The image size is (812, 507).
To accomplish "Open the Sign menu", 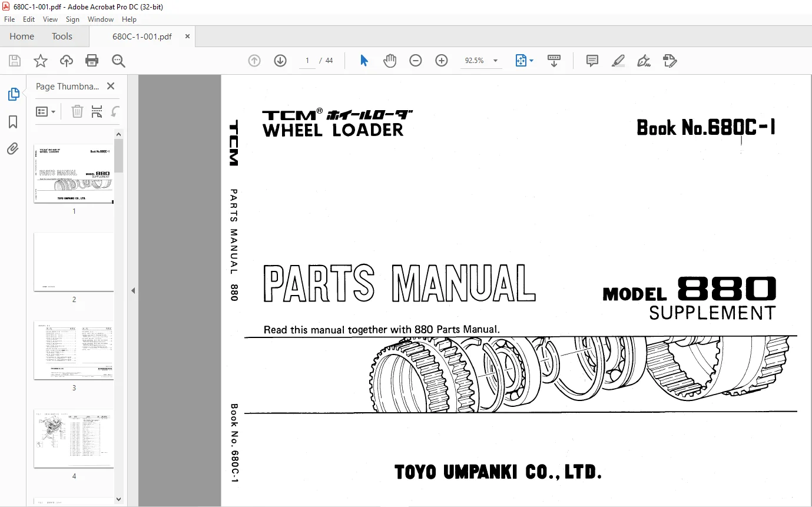I will (72, 19).
